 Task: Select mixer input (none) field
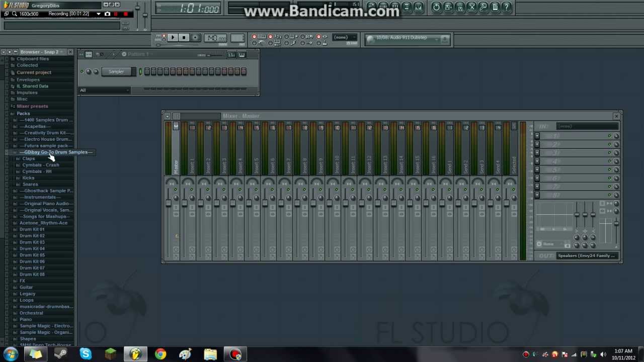pyautogui.click(x=588, y=126)
